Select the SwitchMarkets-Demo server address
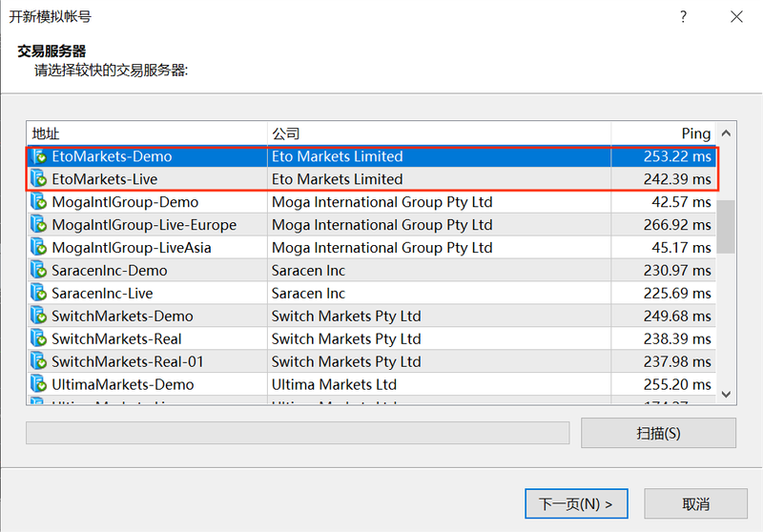 tap(123, 317)
